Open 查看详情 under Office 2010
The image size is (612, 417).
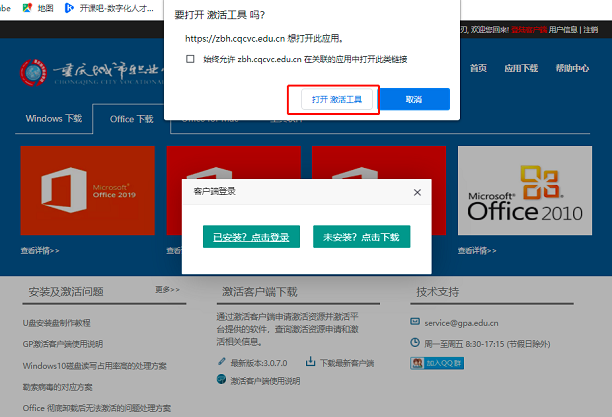(x=477, y=251)
